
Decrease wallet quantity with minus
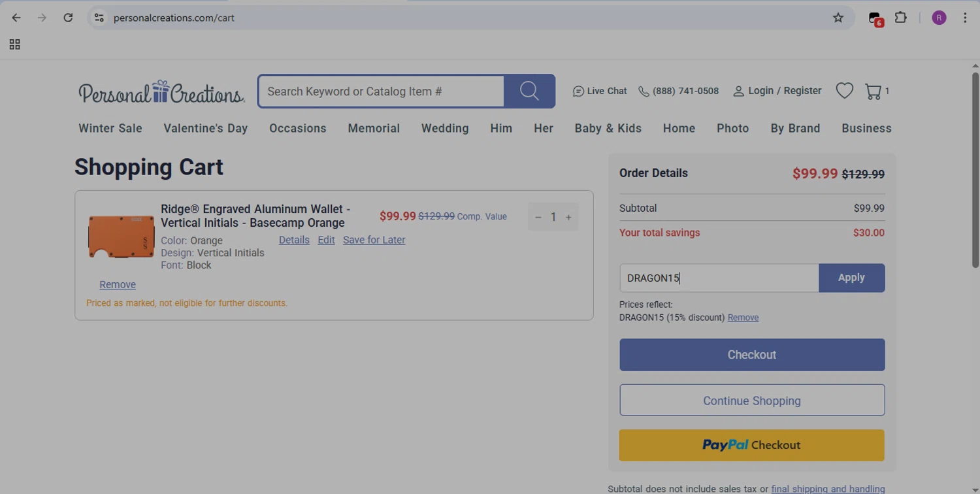[538, 217]
